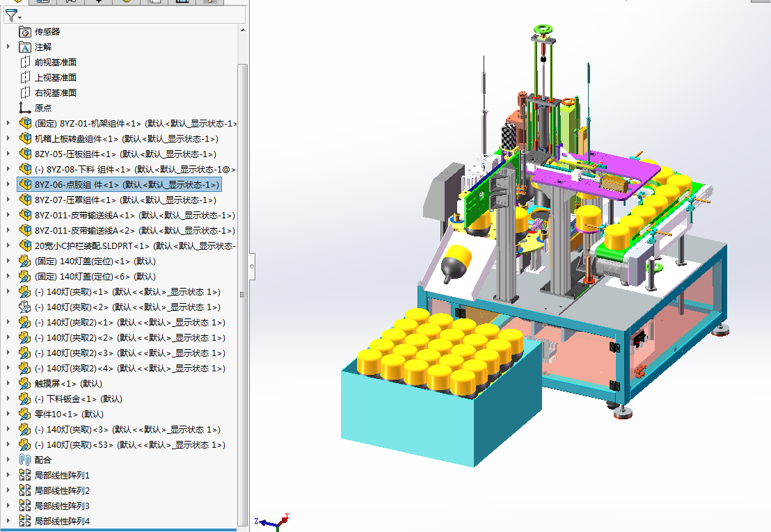The width and height of the screenshot is (771, 532).
Task: Click the 140灯(夹取)<53> part icon
Action: 24,444
